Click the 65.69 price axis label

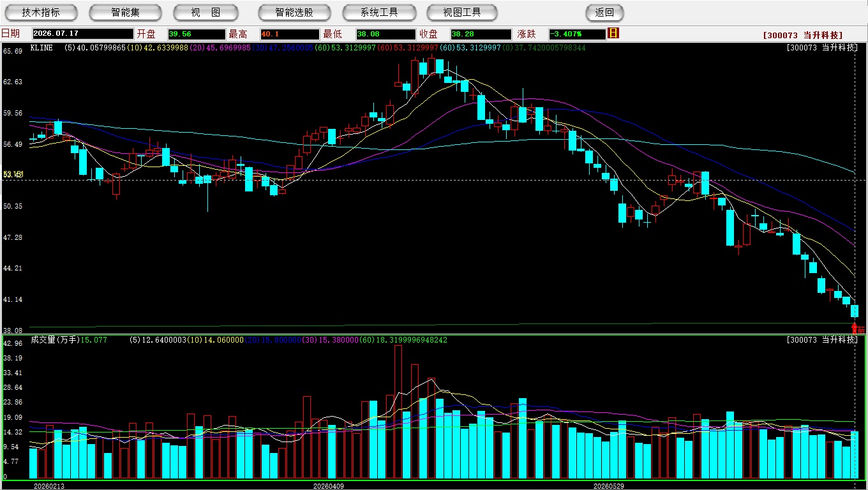point(13,51)
